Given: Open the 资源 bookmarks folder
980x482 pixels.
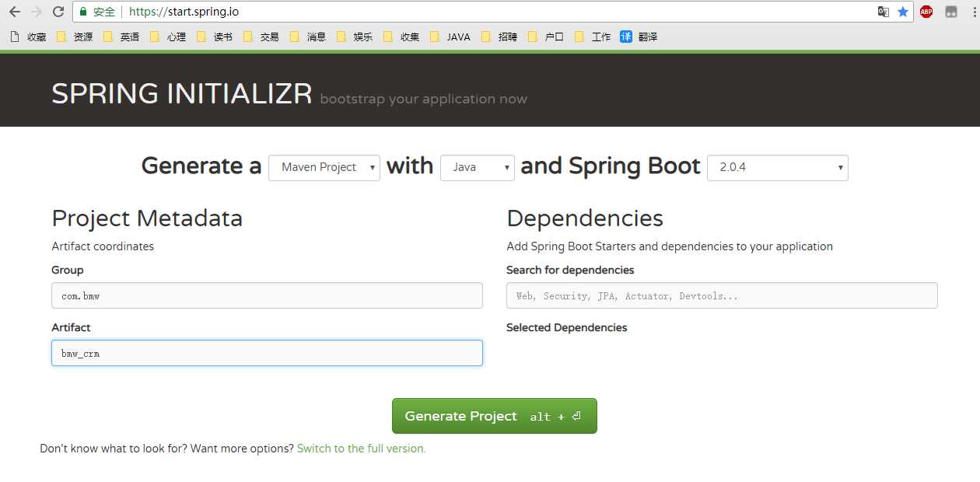Looking at the screenshot, I should [75, 37].
